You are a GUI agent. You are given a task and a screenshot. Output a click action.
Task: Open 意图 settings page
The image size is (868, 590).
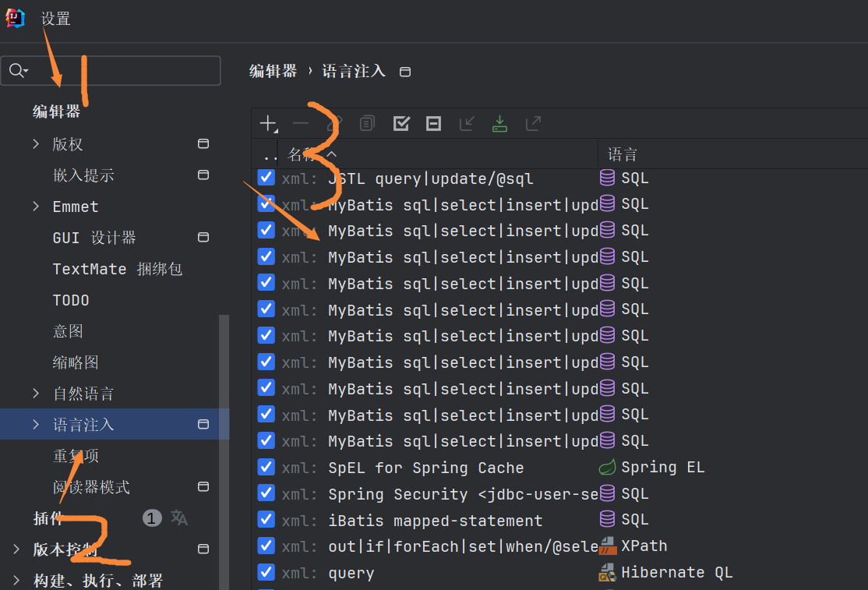68,331
